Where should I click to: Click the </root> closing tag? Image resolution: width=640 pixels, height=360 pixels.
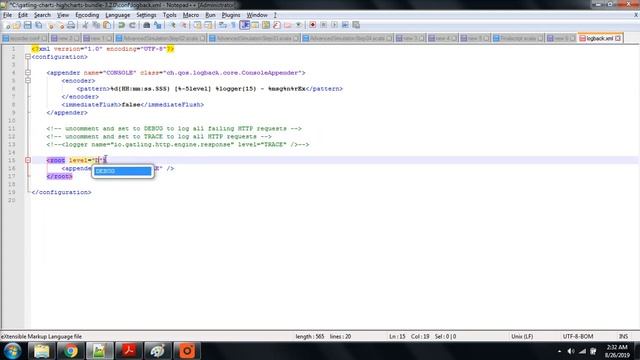[x=60, y=176]
